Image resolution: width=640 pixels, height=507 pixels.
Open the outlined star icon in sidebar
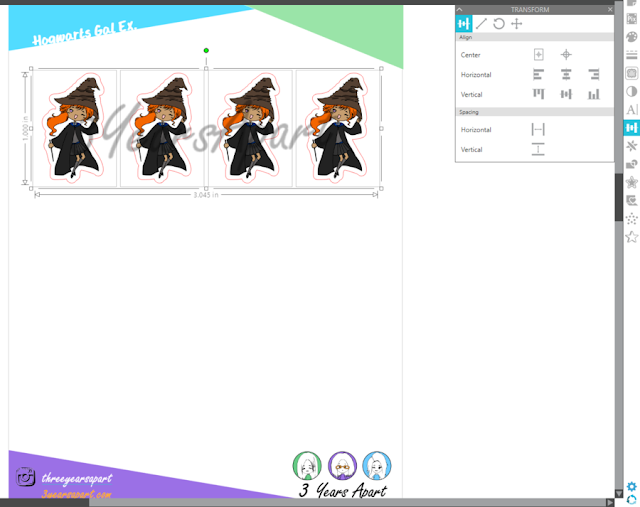[x=632, y=237]
